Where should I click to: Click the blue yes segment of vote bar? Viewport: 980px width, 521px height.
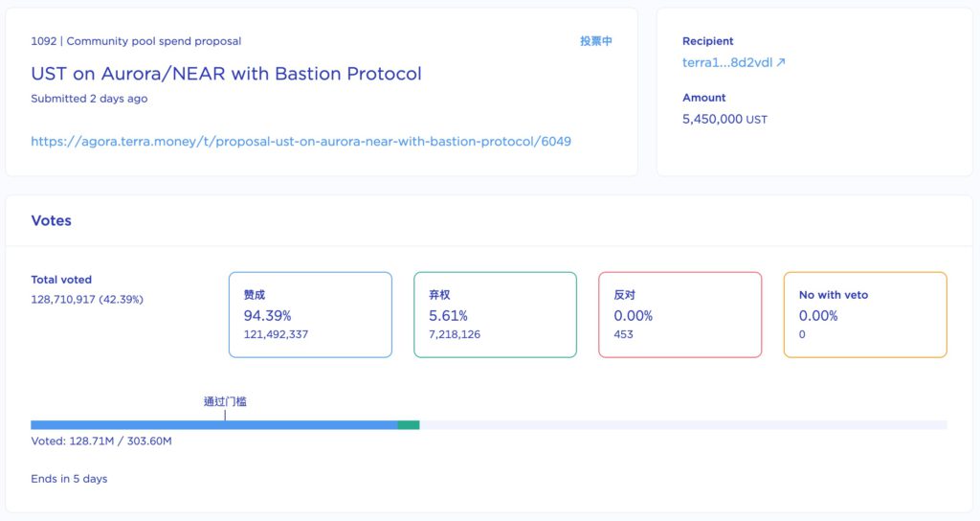[x=213, y=424]
